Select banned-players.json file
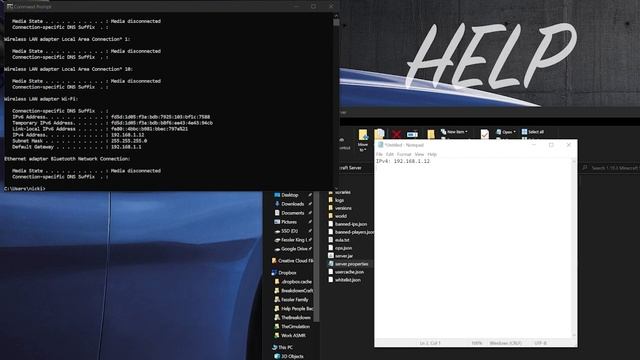This screenshot has height=360, width=640. click(x=354, y=232)
